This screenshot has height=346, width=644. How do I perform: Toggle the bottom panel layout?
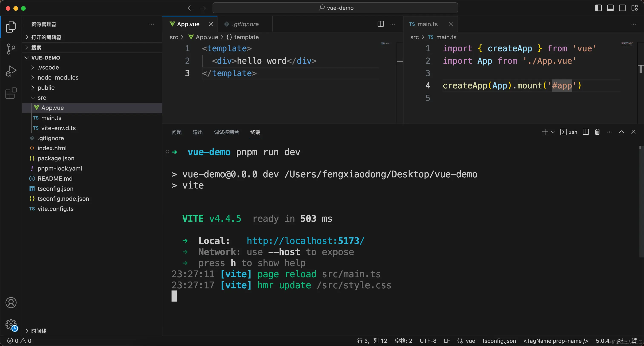point(610,8)
